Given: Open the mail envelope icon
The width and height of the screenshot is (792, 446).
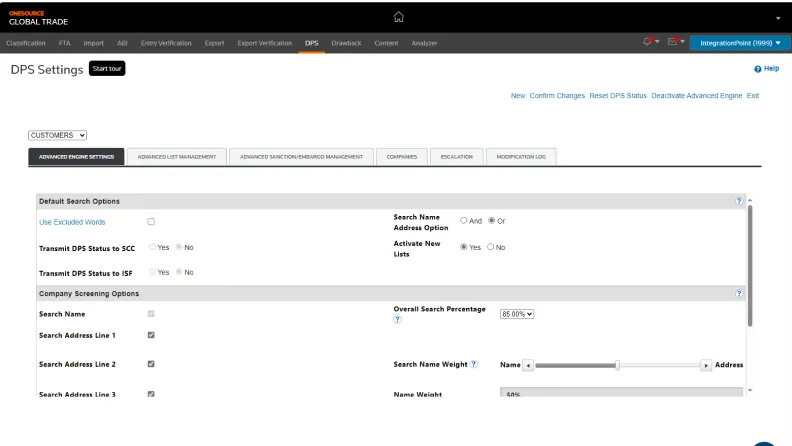Looking at the screenshot, I should [673, 42].
